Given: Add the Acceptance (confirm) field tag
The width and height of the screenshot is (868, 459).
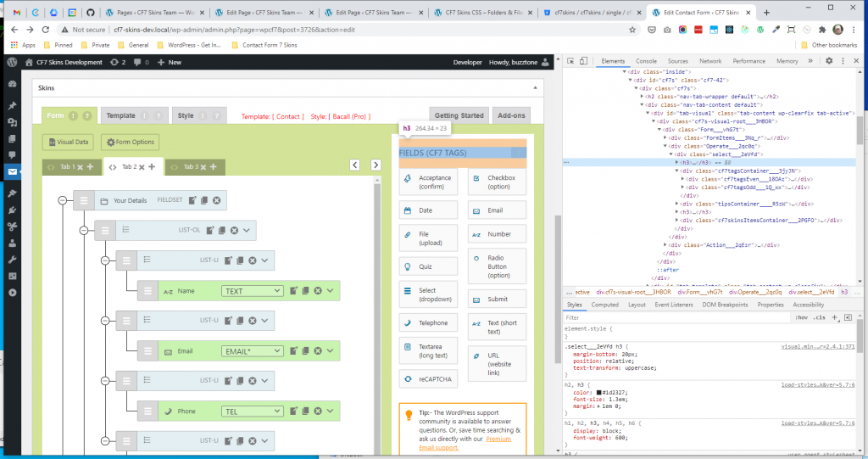Looking at the screenshot, I should [x=429, y=182].
